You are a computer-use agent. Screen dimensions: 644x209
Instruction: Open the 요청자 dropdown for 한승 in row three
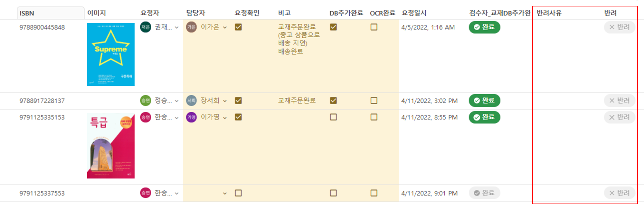[x=176, y=117]
